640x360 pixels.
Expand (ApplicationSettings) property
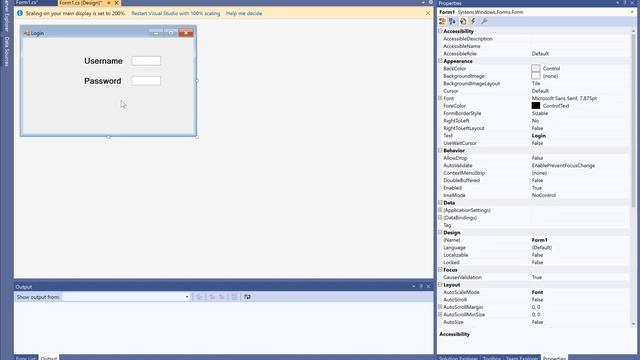(440, 210)
